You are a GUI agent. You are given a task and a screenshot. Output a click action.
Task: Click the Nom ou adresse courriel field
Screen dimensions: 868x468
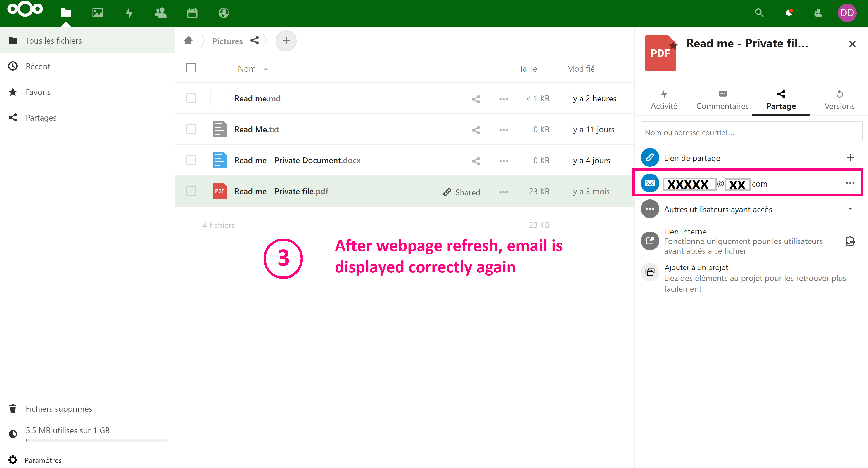tap(751, 132)
